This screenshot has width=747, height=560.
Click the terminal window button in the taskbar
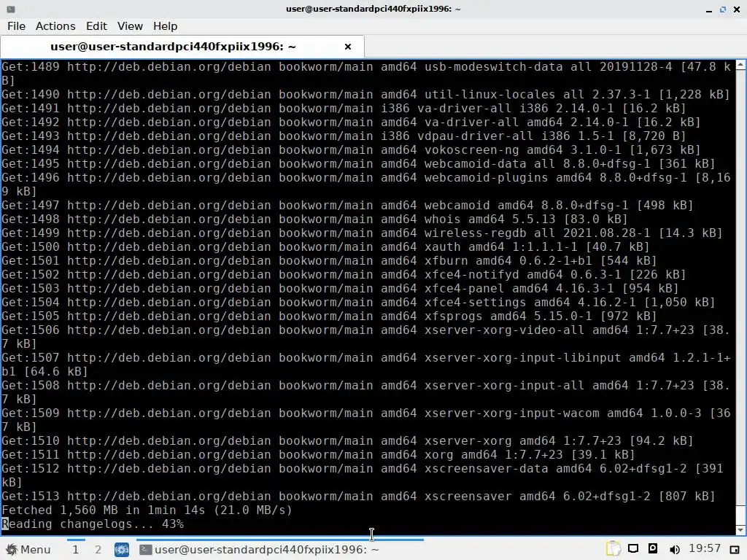(x=280, y=550)
